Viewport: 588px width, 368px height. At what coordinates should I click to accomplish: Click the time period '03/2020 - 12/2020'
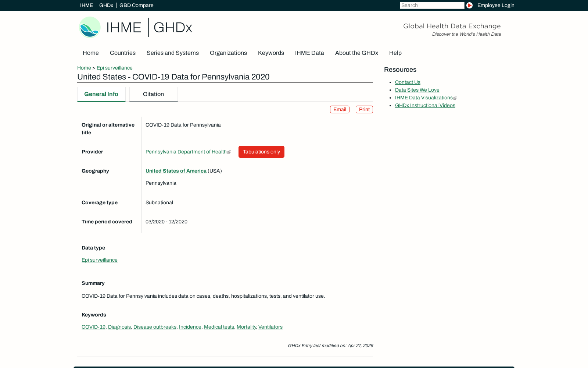166,222
